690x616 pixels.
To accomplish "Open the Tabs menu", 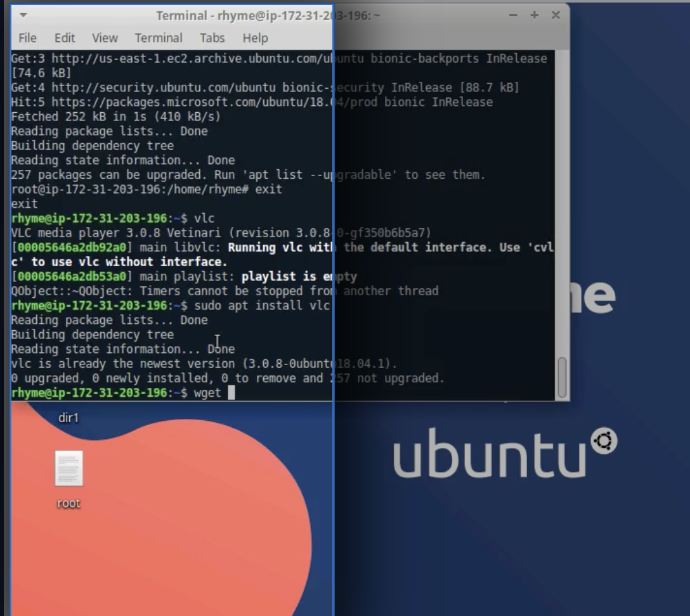I will tap(212, 38).
